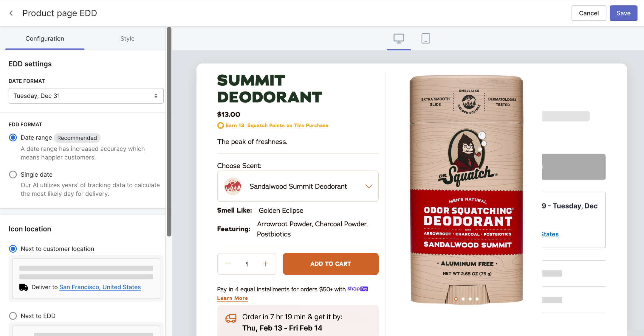Expand the Choose Scent dropdown
Image resolution: width=644 pixels, height=336 pixels.
click(298, 186)
